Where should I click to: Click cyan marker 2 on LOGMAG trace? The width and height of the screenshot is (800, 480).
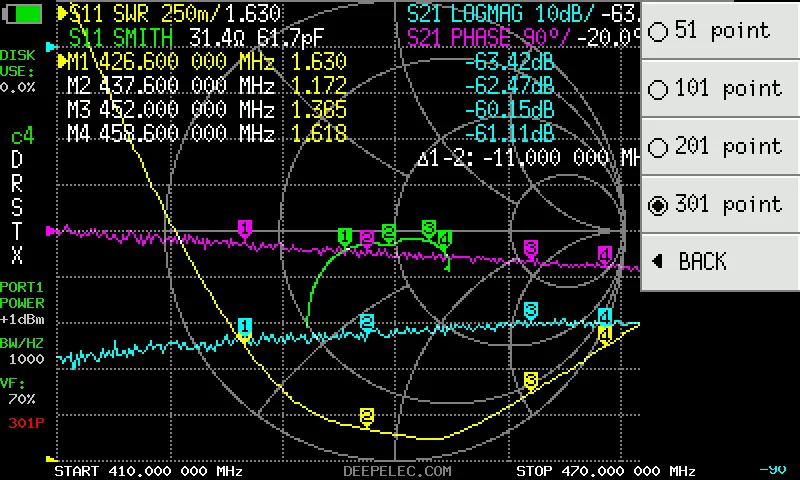click(366, 322)
